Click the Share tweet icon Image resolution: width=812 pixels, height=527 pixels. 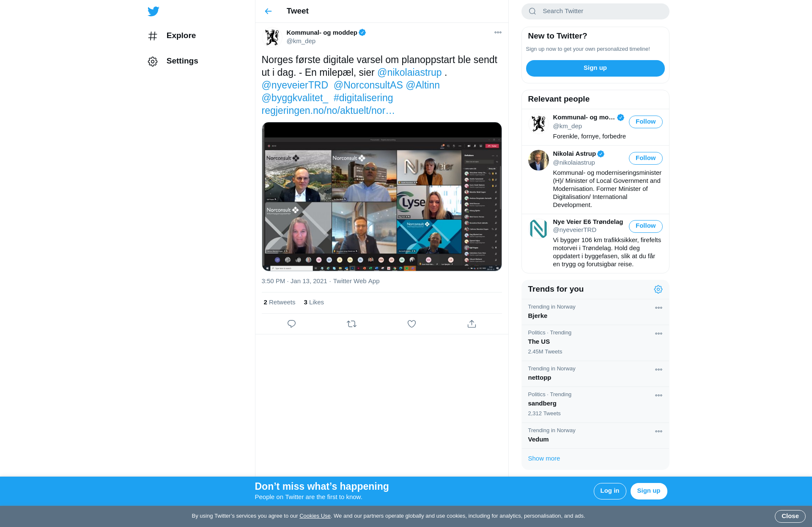pyautogui.click(x=472, y=324)
